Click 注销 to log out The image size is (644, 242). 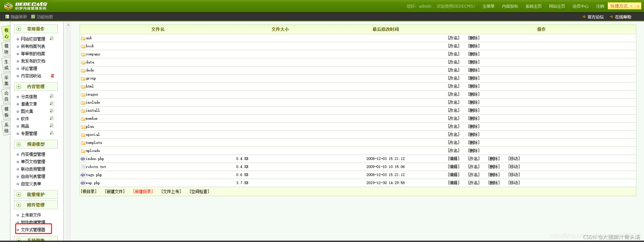pos(600,6)
